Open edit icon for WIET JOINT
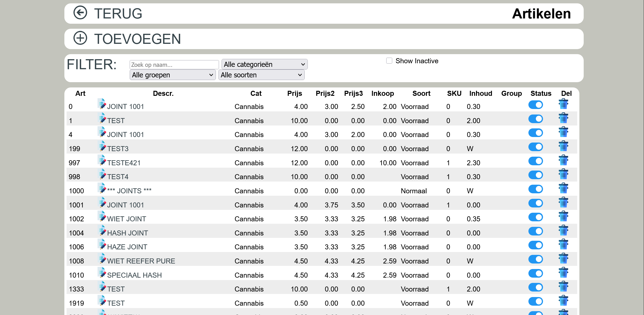Screen dimensions: 644x315 102,216
